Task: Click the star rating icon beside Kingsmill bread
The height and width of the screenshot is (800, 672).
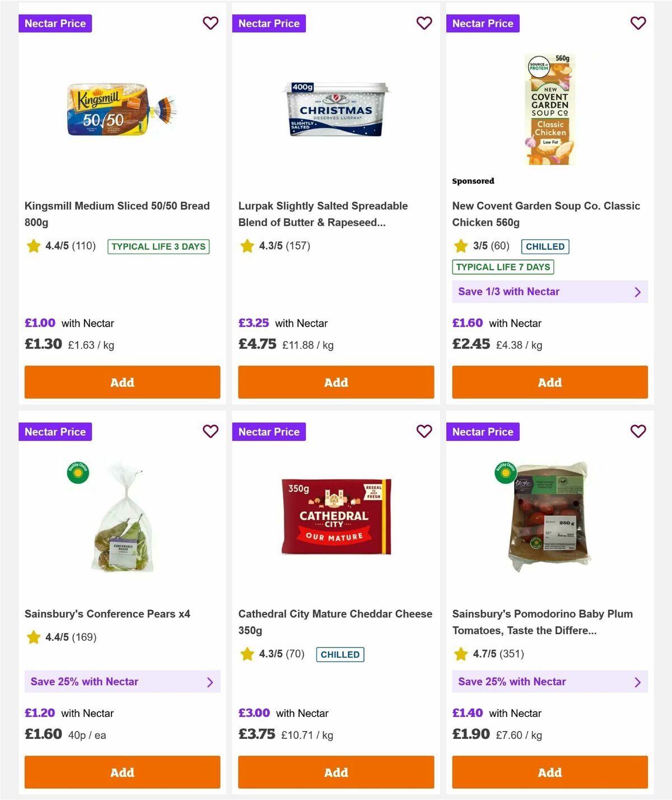Action: 33,246
